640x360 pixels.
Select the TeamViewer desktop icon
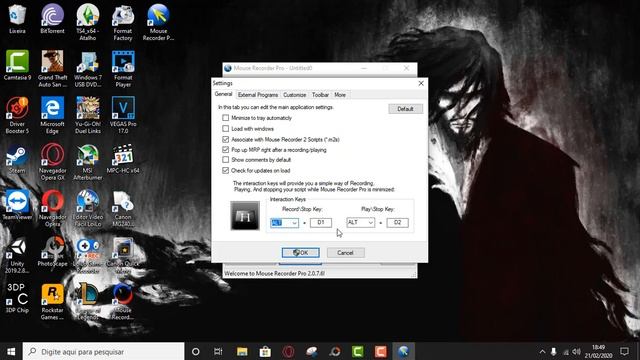[17, 206]
